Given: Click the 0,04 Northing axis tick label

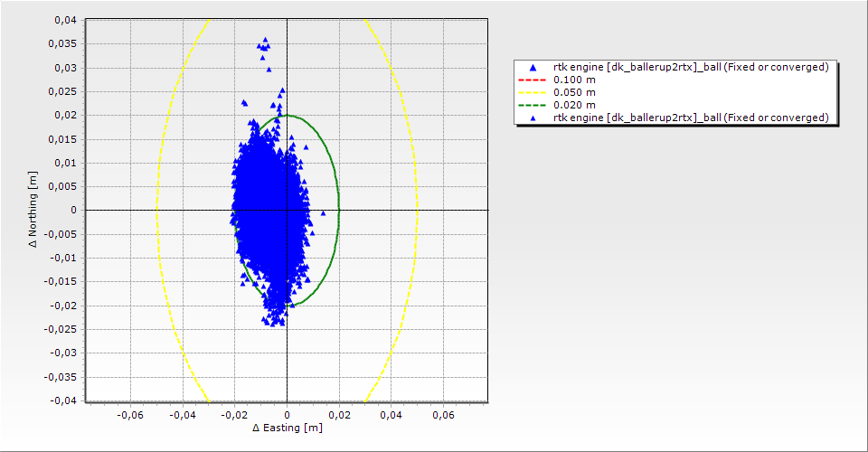Looking at the screenshot, I should point(65,20).
